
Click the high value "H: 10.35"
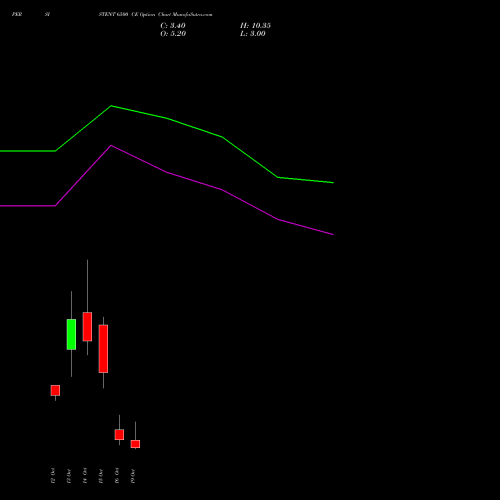click(255, 26)
